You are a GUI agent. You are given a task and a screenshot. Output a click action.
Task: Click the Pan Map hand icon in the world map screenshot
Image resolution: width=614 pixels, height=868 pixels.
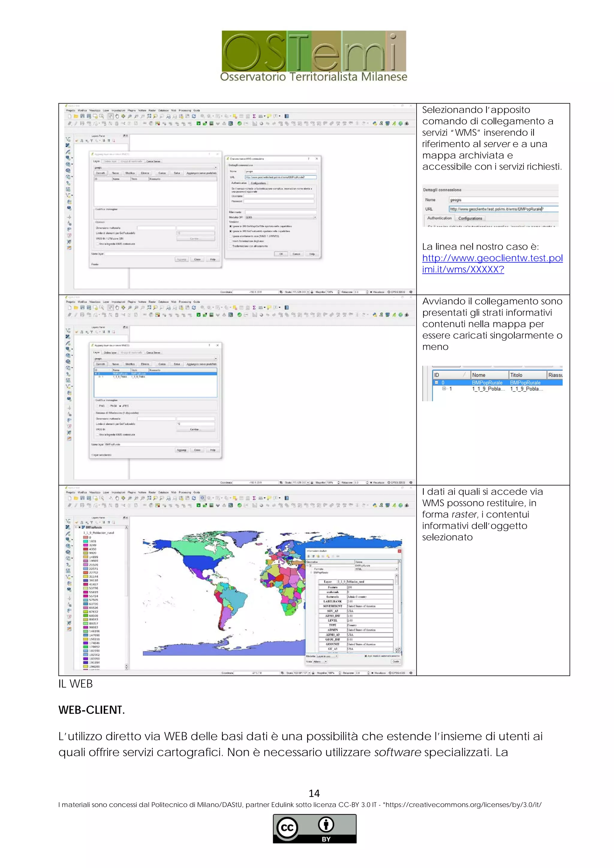point(117,498)
